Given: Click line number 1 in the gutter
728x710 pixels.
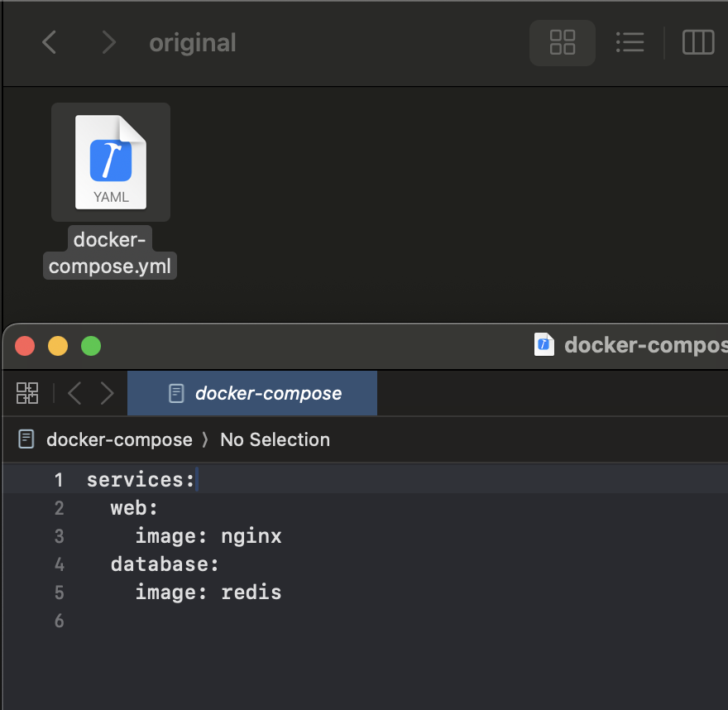Looking at the screenshot, I should coord(59,480).
